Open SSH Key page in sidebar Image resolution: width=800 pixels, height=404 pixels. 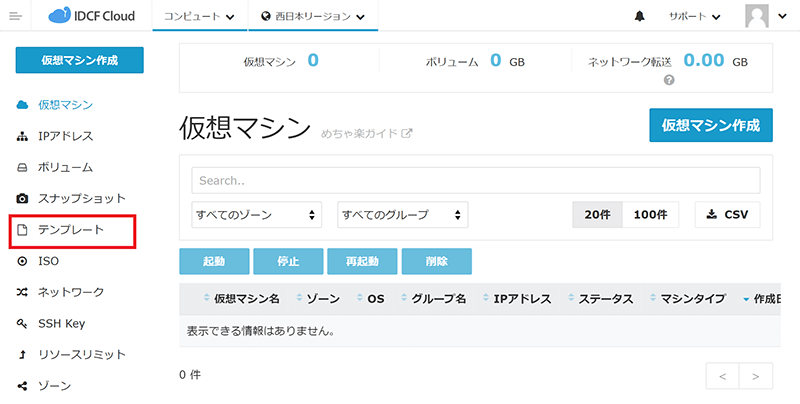coord(63,323)
